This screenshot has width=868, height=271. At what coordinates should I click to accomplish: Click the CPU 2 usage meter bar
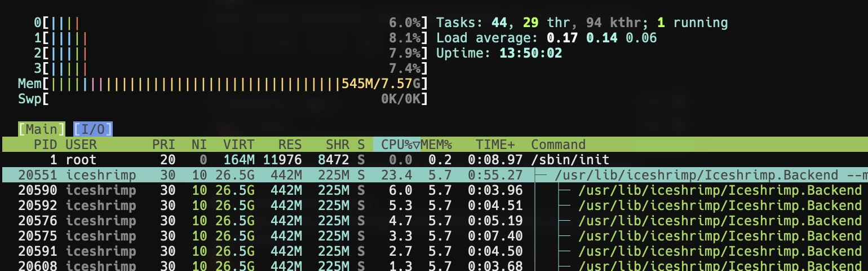(231, 54)
